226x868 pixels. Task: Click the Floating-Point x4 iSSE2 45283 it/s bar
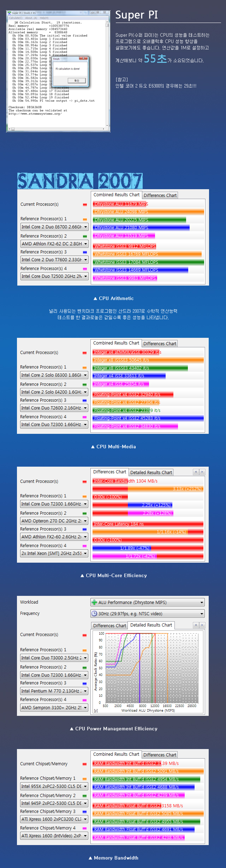(x=148, y=418)
